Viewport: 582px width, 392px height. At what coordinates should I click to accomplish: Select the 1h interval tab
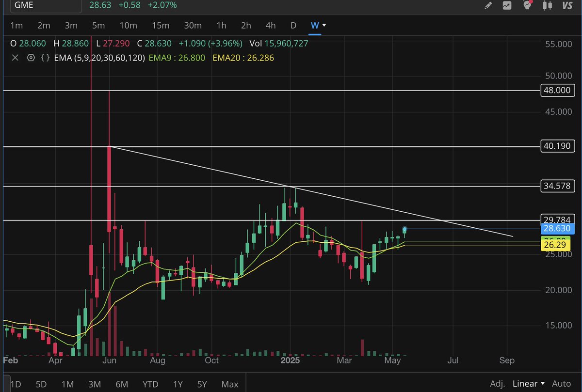pos(221,25)
